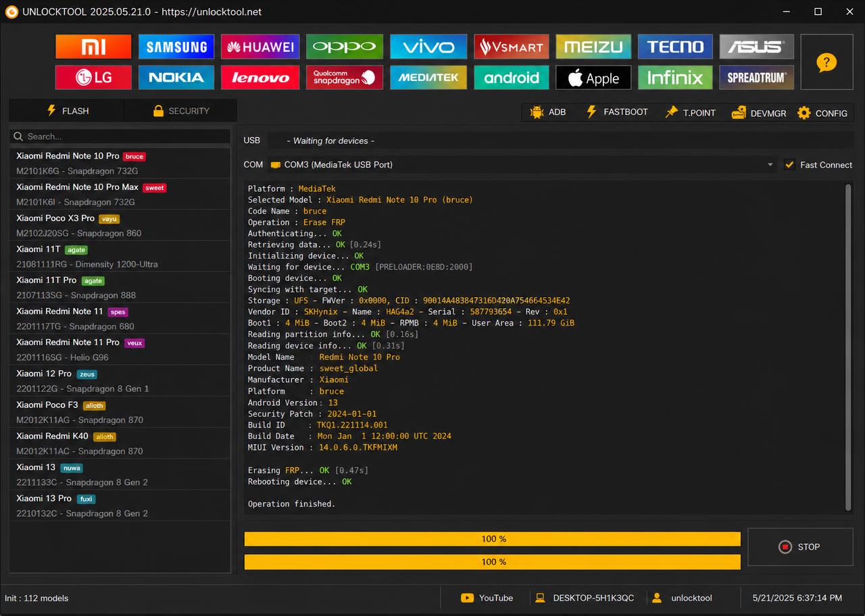
Task: Select Xiaomi Redmi K40 alioth
Action: pos(120,443)
